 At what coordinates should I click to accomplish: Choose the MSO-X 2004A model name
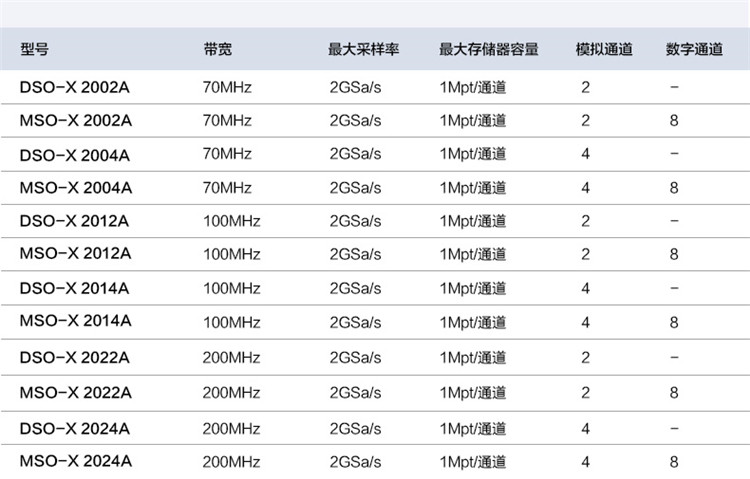[x=76, y=188]
